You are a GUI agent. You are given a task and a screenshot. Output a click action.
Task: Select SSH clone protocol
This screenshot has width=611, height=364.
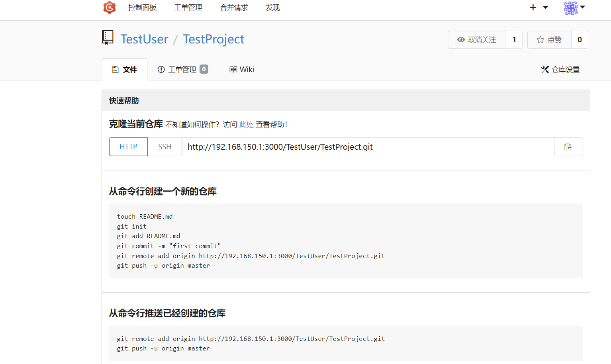tap(164, 147)
